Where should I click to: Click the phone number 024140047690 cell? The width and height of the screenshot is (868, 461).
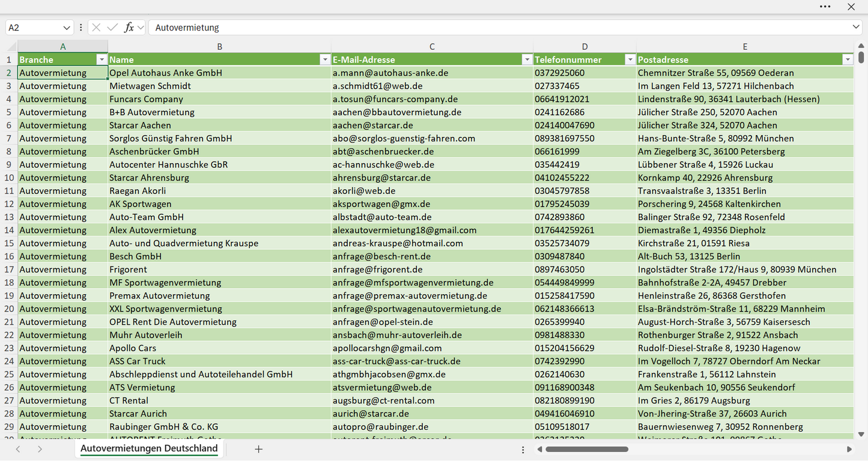tap(584, 125)
